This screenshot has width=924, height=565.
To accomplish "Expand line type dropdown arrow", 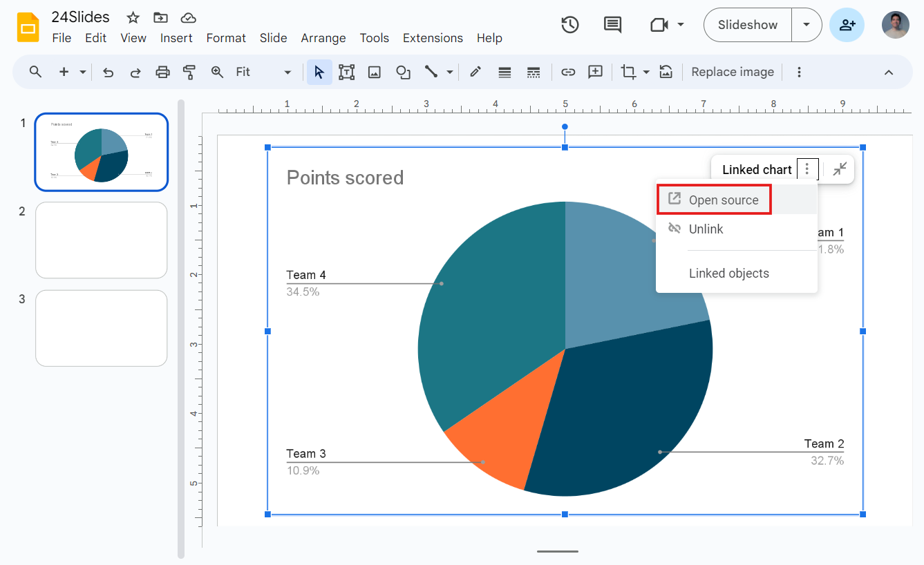I will pyautogui.click(x=449, y=72).
